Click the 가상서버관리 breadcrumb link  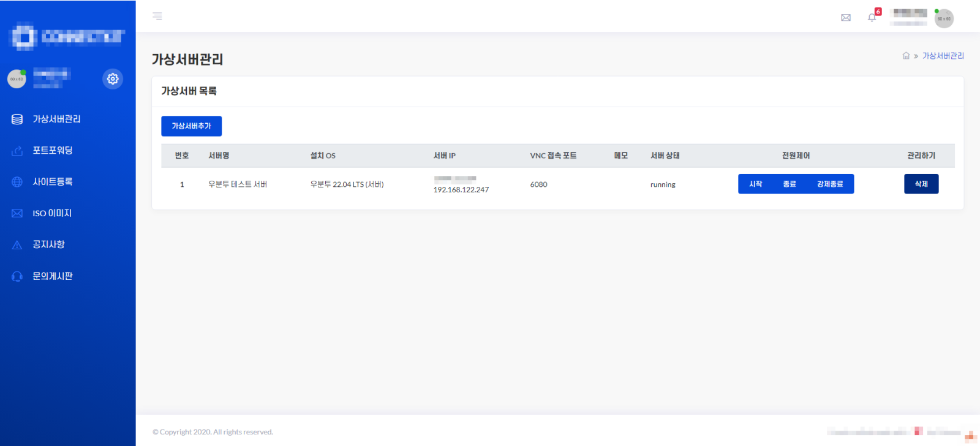coord(943,56)
